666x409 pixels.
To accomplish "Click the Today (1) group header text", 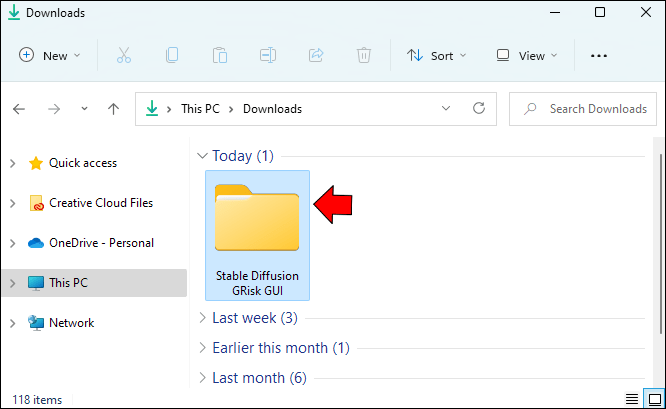I will tap(243, 156).
